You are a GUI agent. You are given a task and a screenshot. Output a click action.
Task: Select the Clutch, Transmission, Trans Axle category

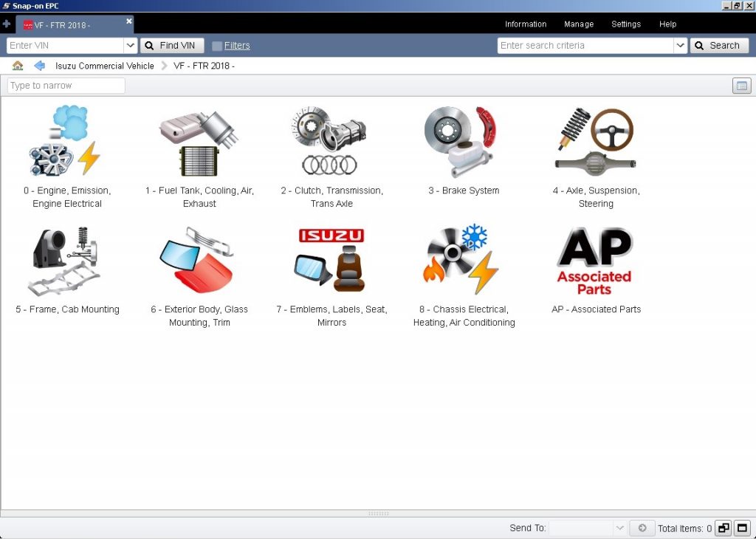331,140
